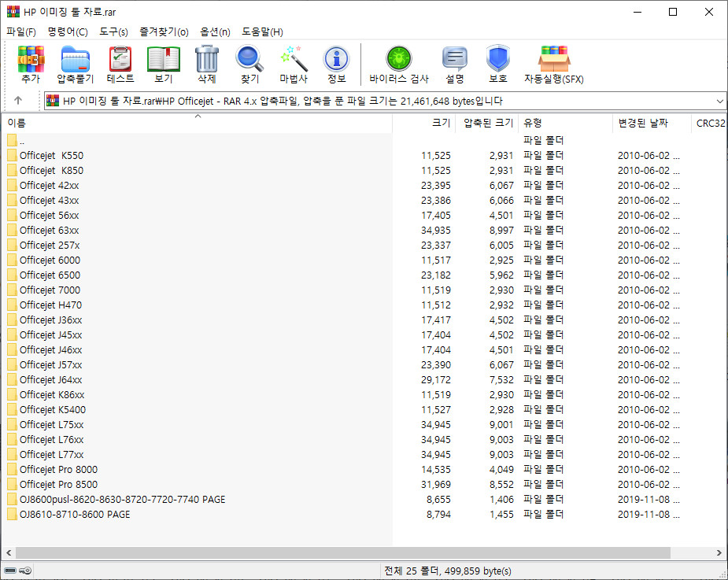Screen dimensions: 728x580
Task: Select the Officejet 257x folder name
Action: [x=50, y=246]
